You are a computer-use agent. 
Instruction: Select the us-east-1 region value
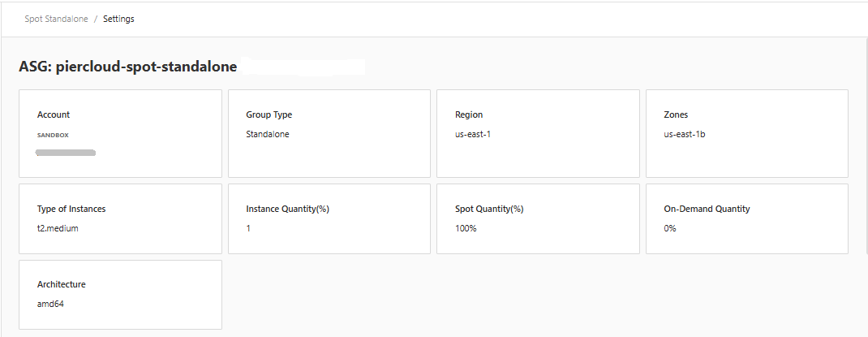click(473, 134)
